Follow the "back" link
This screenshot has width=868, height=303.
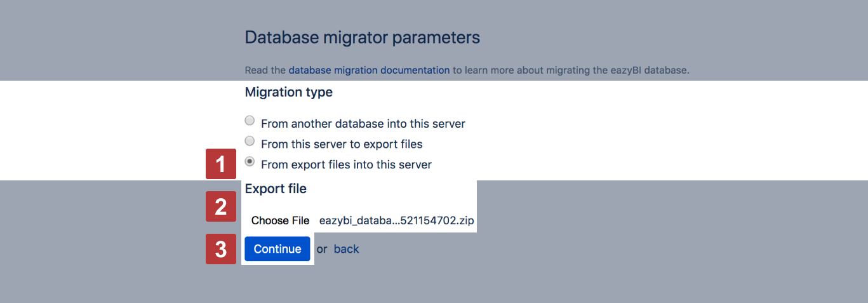(x=346, y=249)
